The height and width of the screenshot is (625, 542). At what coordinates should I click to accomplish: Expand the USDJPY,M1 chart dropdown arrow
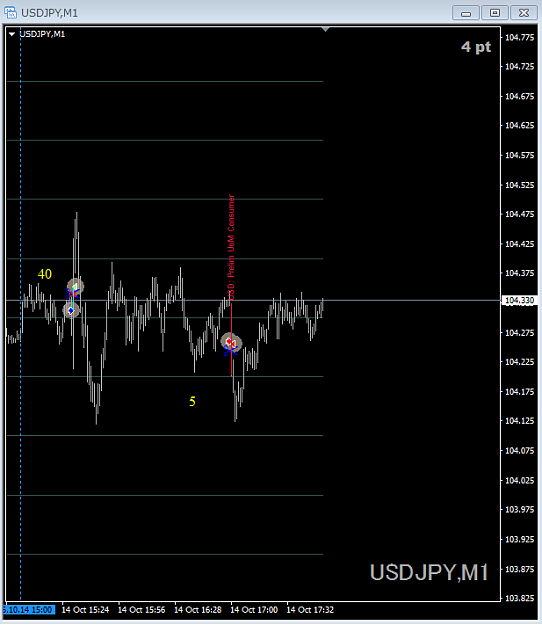[x=12, y=34]
